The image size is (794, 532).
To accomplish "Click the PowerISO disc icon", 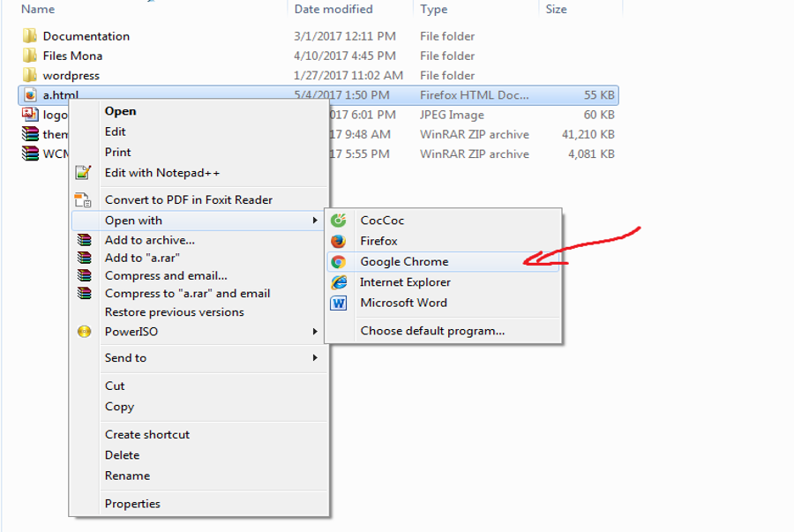I will point(84,332).
